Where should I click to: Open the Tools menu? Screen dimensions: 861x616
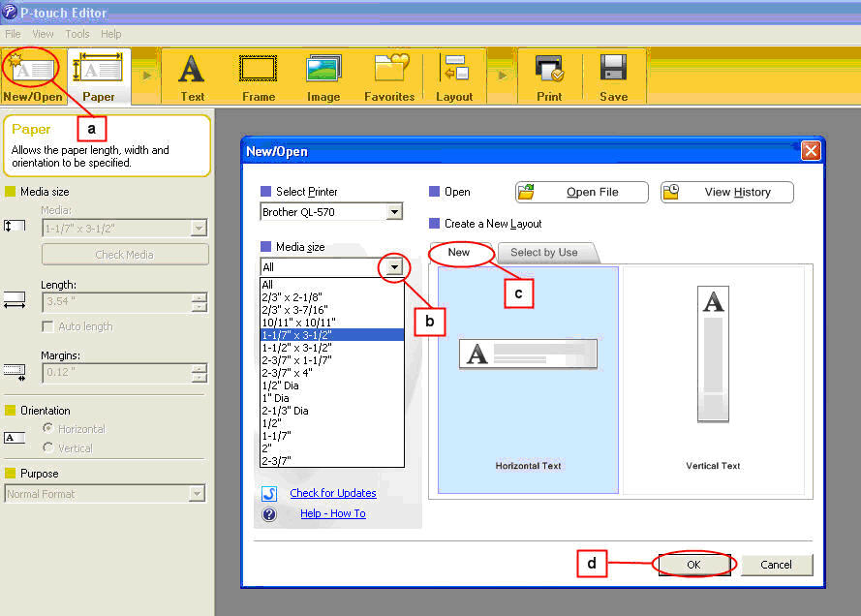point(77,34)
